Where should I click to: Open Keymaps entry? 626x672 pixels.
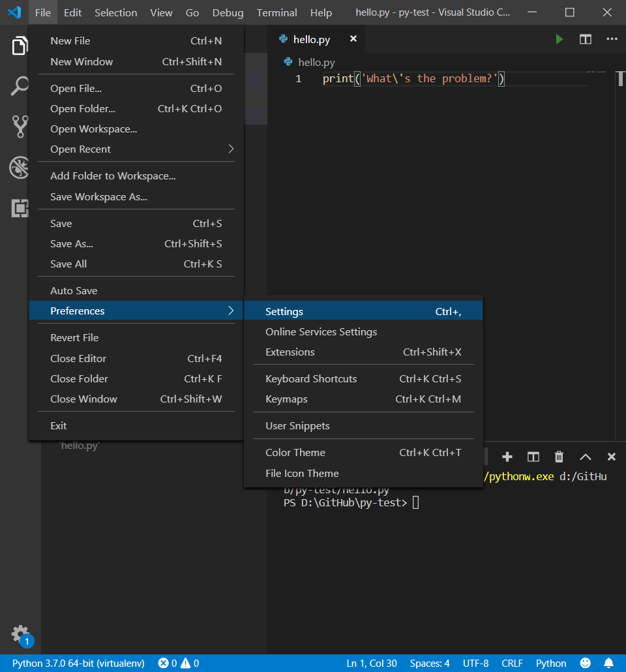(x=363, y=399)
